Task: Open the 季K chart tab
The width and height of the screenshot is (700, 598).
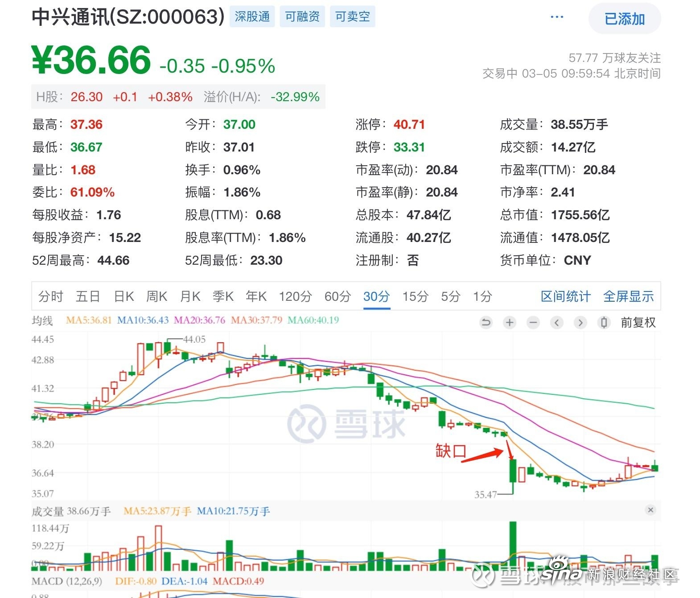Action: (223, 296)
